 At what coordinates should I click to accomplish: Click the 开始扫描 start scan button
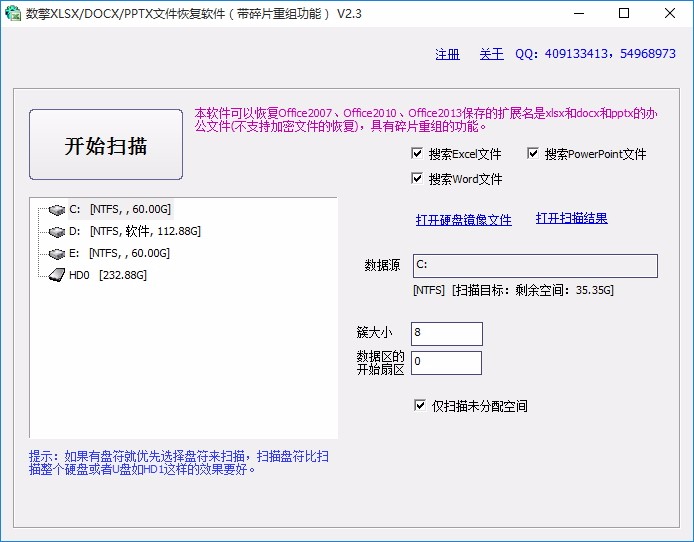(106, 145)
